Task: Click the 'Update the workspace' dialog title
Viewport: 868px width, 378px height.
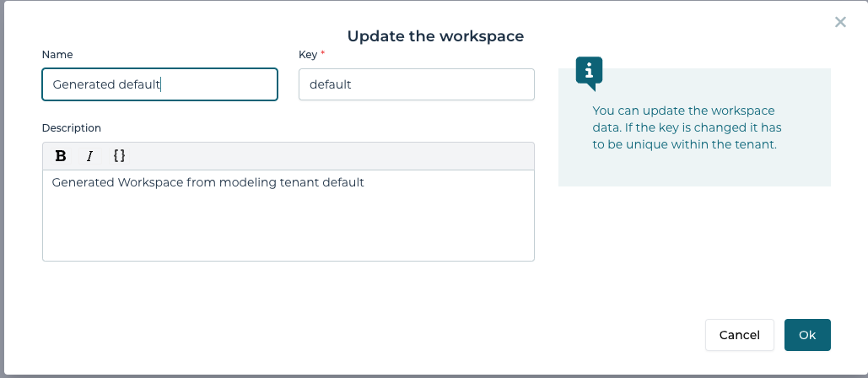Action: (435, 36)
